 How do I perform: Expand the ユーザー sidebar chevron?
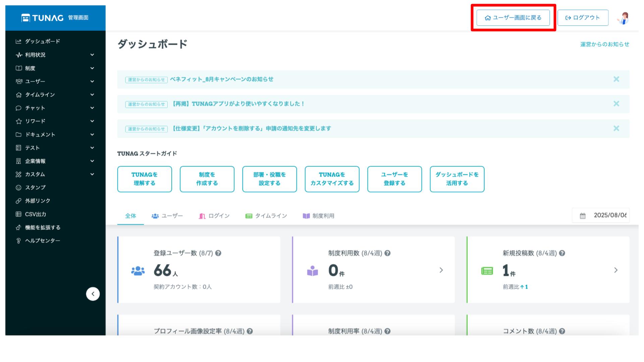click(92, 81)
